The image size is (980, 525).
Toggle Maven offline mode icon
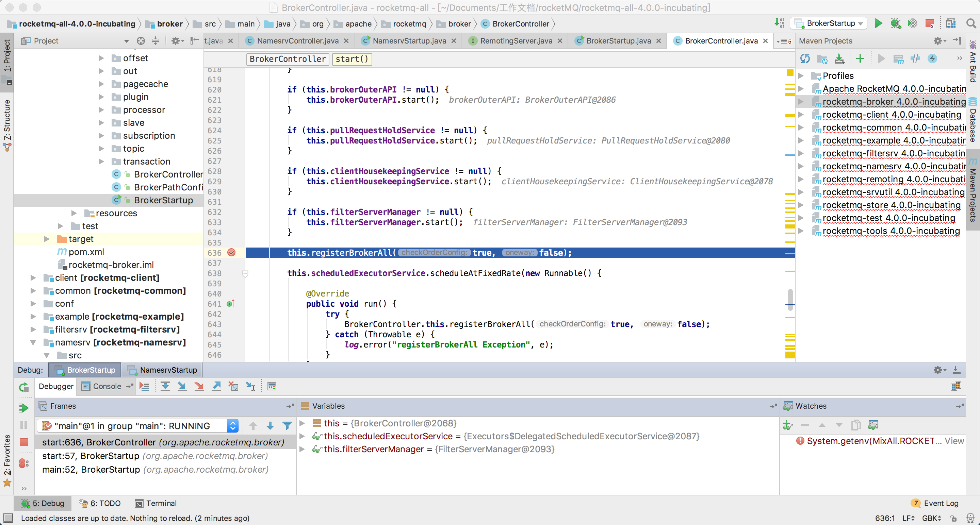[x=915, y=59]
